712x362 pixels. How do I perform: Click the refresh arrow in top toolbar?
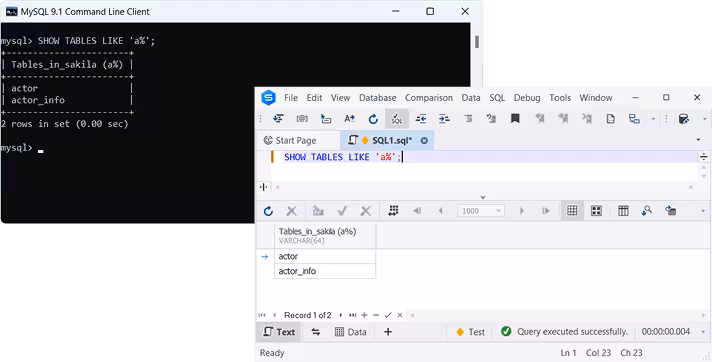pos(373,119)
